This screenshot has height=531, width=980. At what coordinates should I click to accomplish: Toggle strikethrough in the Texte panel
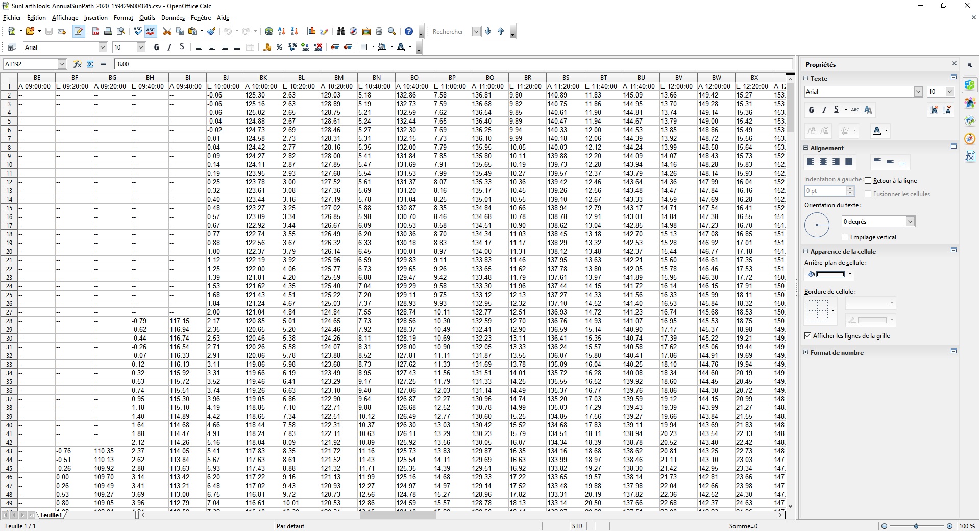tap(855, 110)
